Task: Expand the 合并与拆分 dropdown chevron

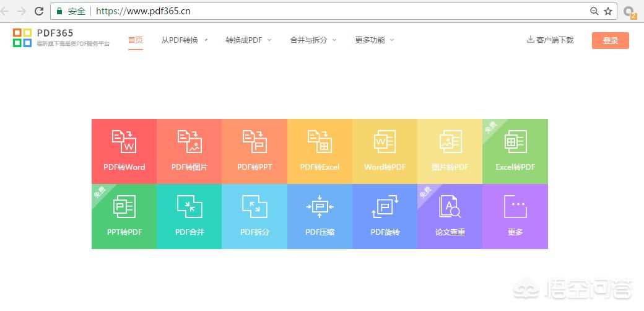Action: coord(334,40)
